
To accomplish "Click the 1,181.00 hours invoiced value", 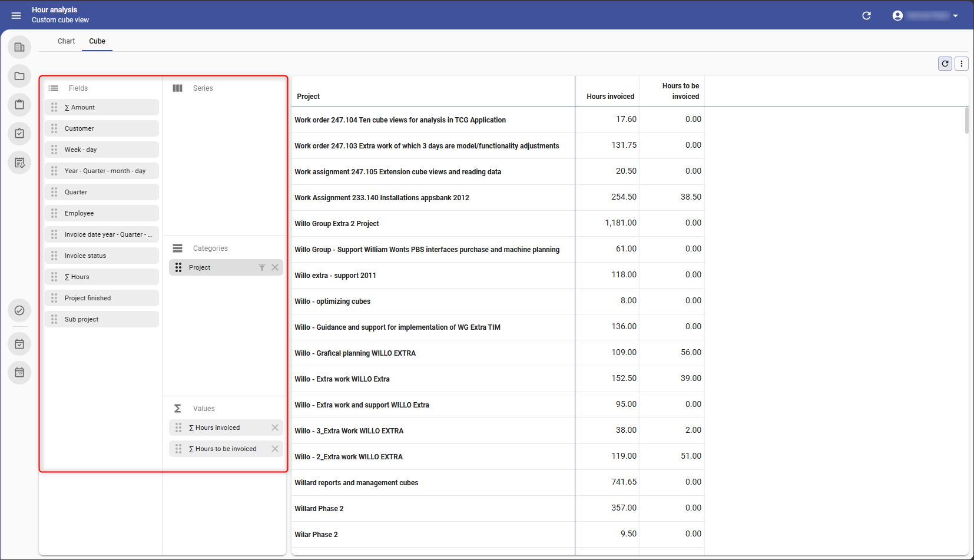I will click(x=621, y=223).
